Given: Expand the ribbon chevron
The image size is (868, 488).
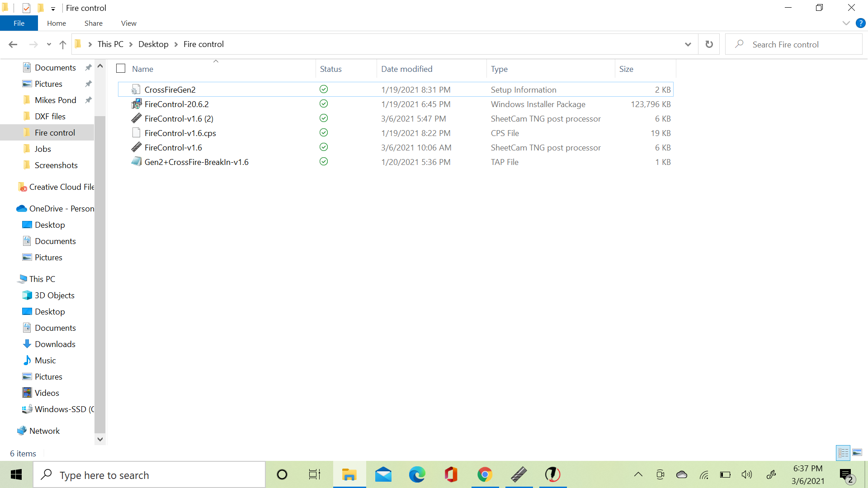Looking at the screenshot, I should coord(846,23).
